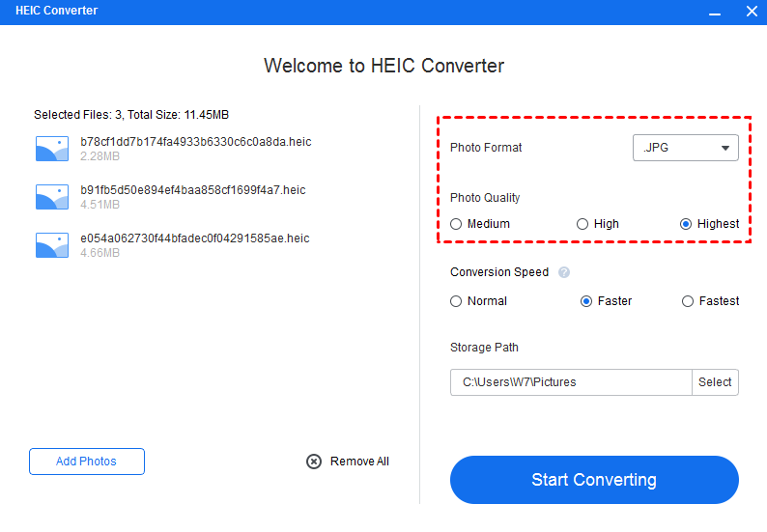
Task: Select the b91fb5d50e894ef4baa858cf1699f4a7.heic file name
Action: click(x=193, y=190)
